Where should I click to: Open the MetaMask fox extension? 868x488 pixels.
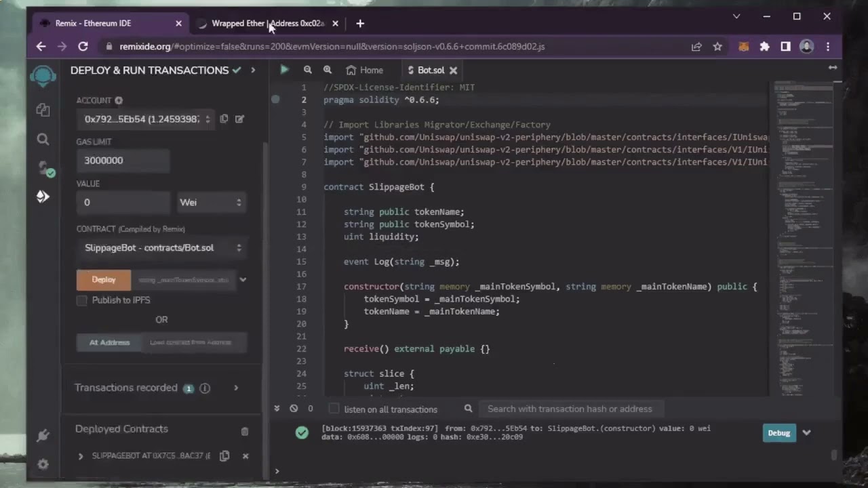[x=744, y=47]
